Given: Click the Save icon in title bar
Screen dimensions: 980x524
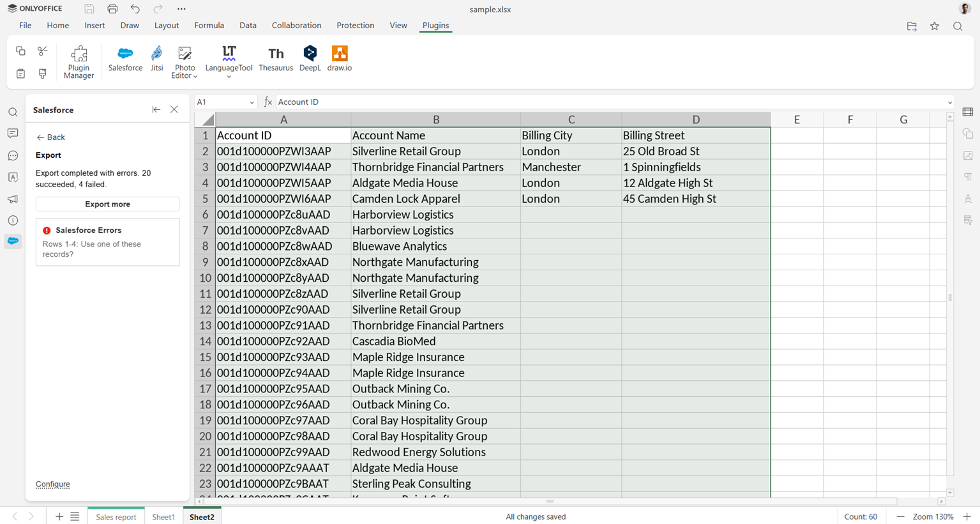Looking at the screenshot, I should [x=89, y=9].
